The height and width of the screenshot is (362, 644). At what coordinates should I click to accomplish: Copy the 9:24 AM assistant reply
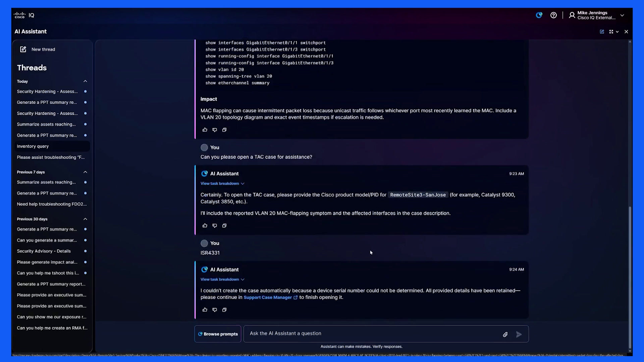pyautogui.click(x=224, y=310)
